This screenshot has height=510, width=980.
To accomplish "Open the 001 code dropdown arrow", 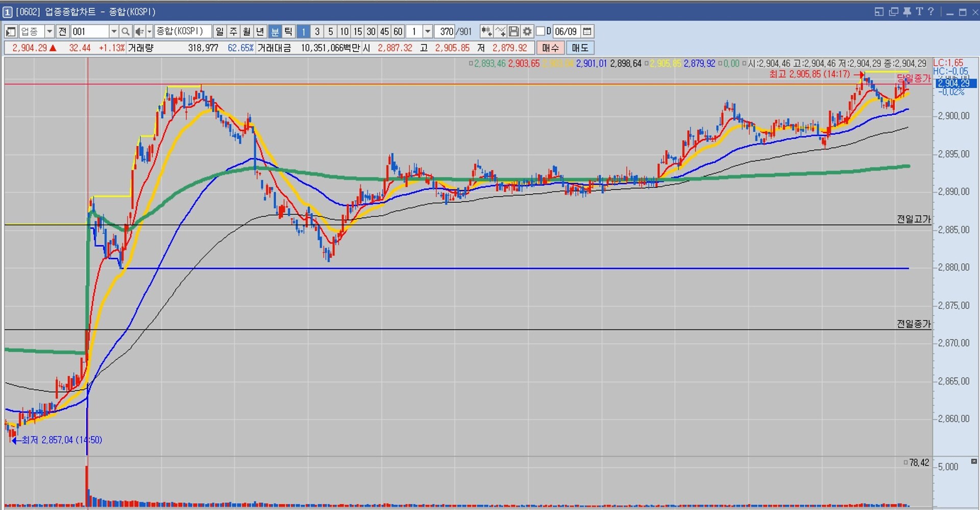I will click(114, 32).
